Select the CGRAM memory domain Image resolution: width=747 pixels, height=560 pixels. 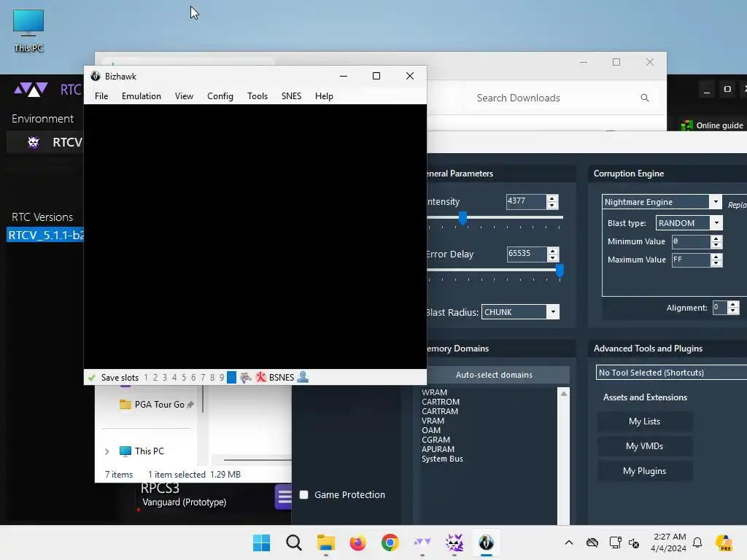pos(436,440)
